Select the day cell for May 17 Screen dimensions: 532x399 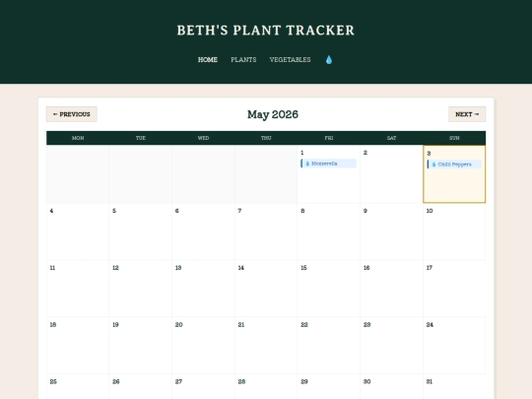coord(454,289)
